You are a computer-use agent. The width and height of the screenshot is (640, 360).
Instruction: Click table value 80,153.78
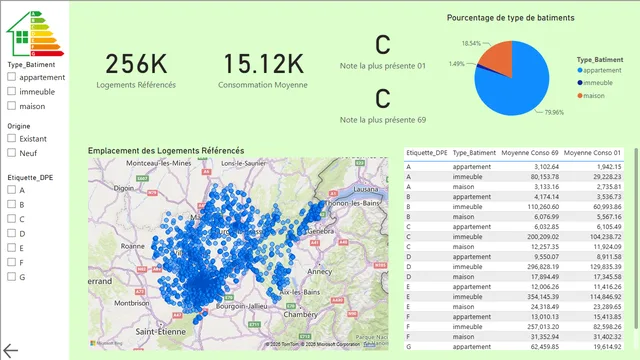544,177
